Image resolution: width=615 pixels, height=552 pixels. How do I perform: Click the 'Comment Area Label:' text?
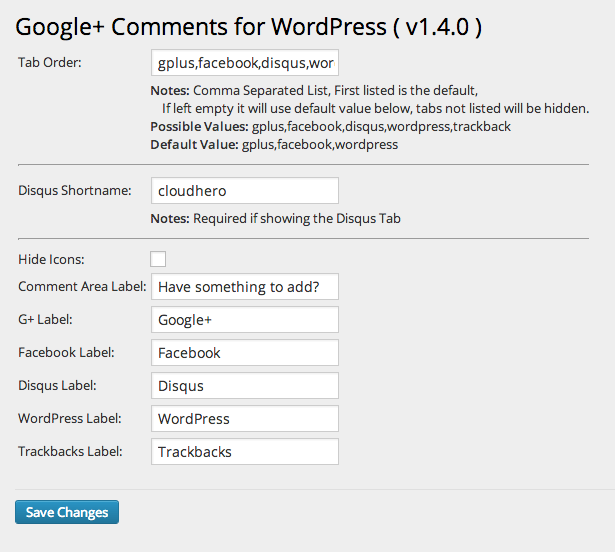82,286
